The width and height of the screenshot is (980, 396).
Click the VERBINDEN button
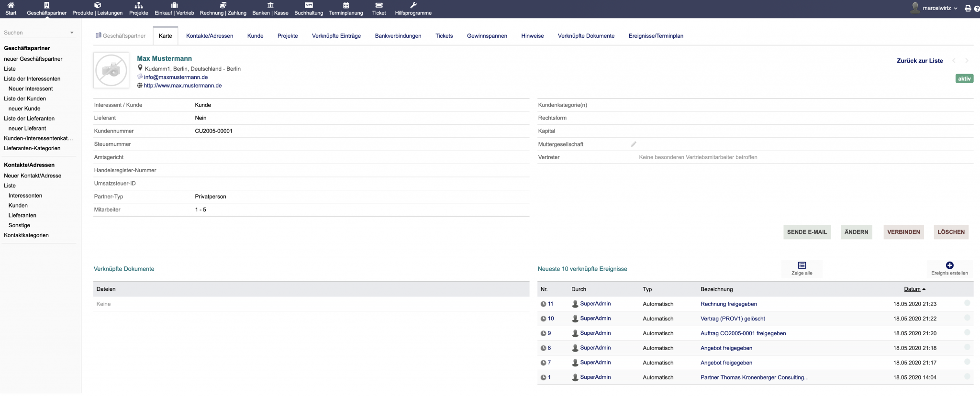[903, 232]
